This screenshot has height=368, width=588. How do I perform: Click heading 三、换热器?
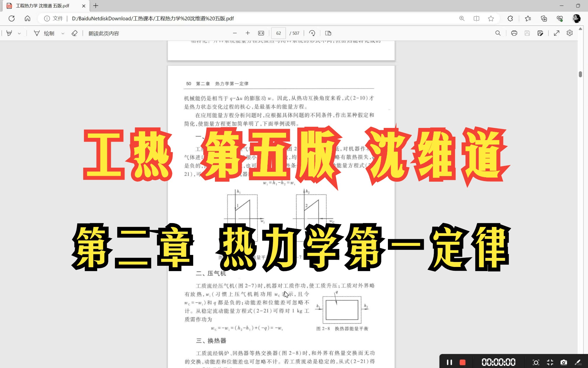211,341
